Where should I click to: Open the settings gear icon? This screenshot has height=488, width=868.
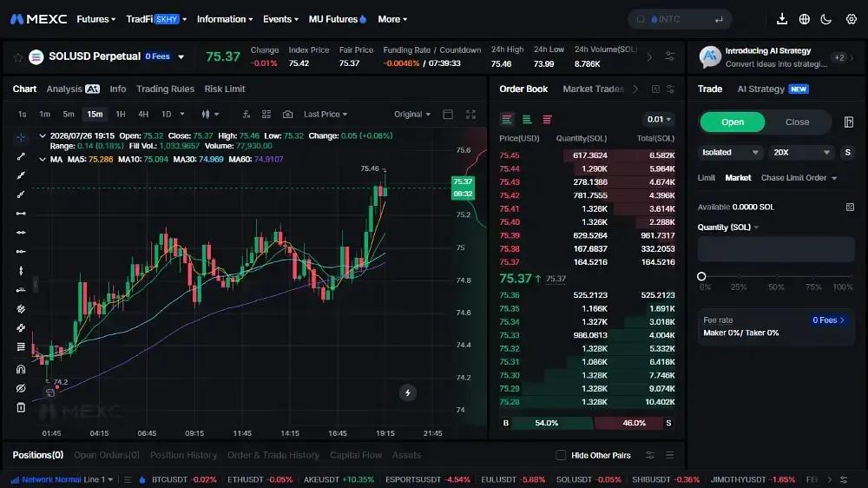[x=851, y=19]
